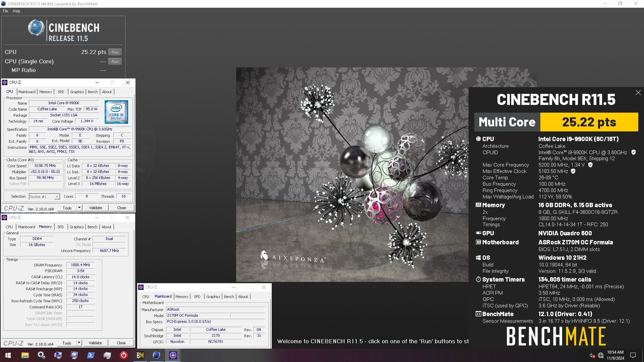Screen dimensions: 644x362
Task: Click Close in the CPU-Z CPU window
Action: (121, 208)
